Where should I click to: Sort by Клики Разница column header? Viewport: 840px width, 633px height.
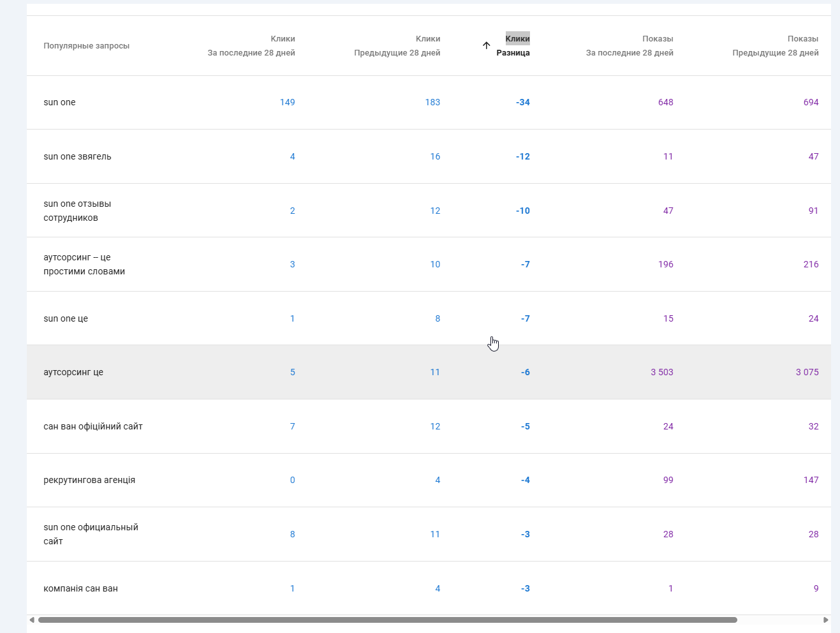click(513, 46)
